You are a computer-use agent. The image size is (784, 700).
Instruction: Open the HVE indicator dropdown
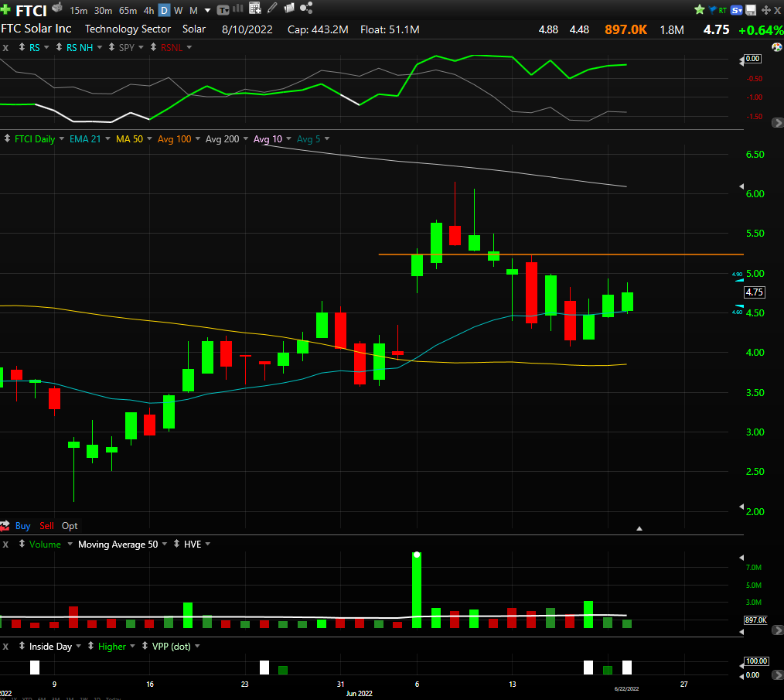207,544
